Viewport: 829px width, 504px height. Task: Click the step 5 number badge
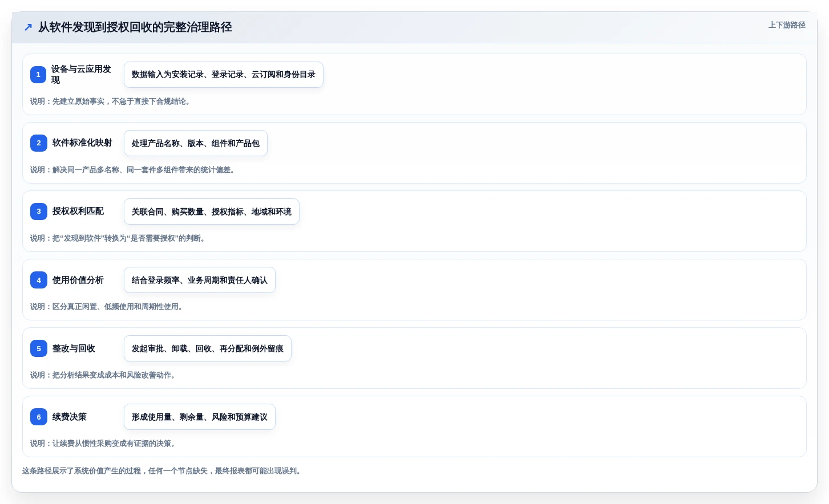click(39, 348)
